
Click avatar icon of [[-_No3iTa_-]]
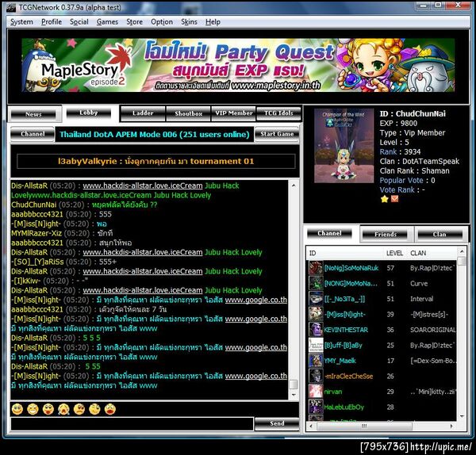pyautogui.click(x=316, y=299)
